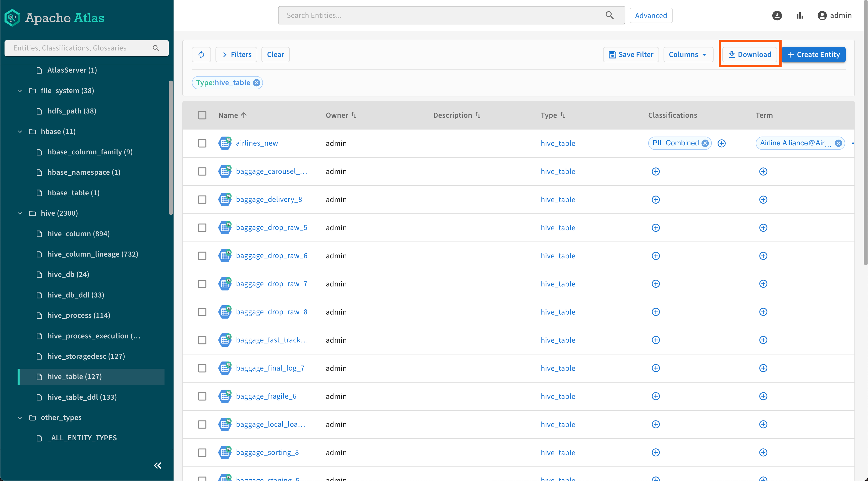The width and height of the screenshot is (868, 481).
Task: Collapse the hive folder in the tree
Action: coord(20,213)
